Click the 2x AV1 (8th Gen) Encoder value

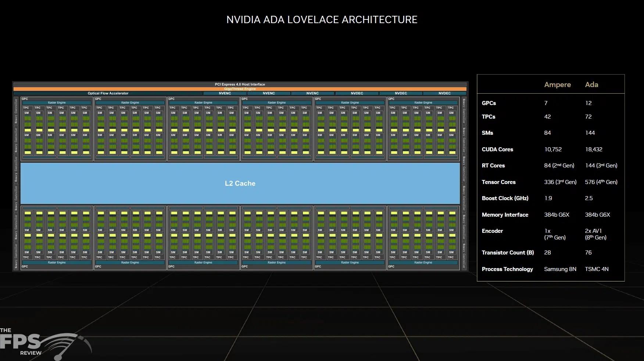click(x=595, y=234)
